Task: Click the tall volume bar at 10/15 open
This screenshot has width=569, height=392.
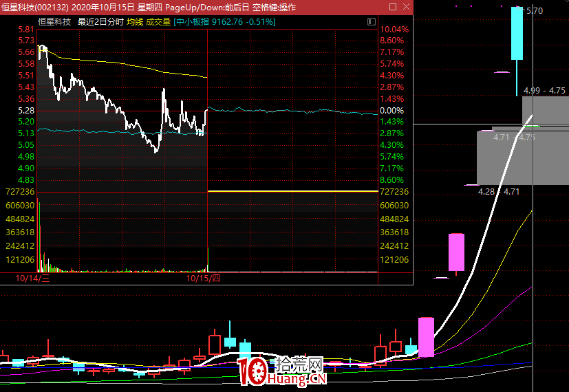Action: 208,259
